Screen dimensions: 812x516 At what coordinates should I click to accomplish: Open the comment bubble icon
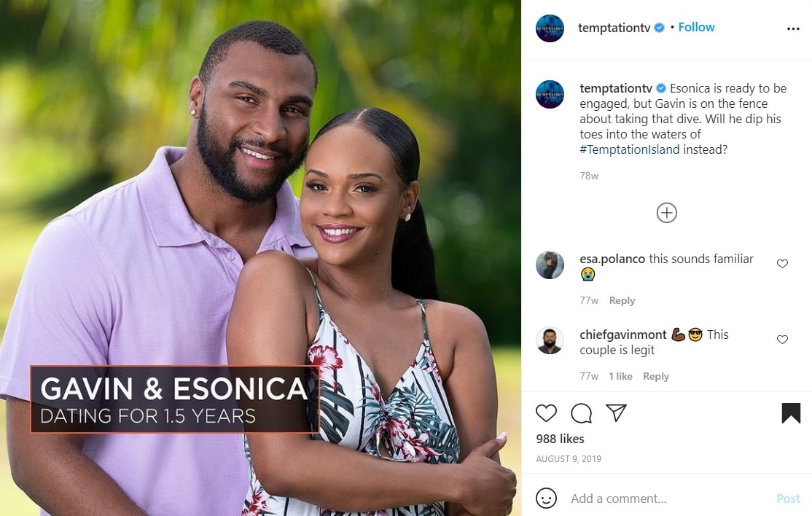[x=581, y=413]
